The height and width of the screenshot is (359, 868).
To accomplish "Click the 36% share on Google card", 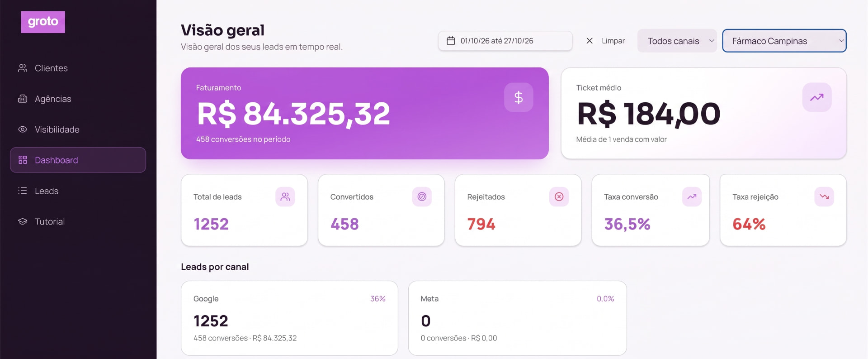I will point(378,299).
